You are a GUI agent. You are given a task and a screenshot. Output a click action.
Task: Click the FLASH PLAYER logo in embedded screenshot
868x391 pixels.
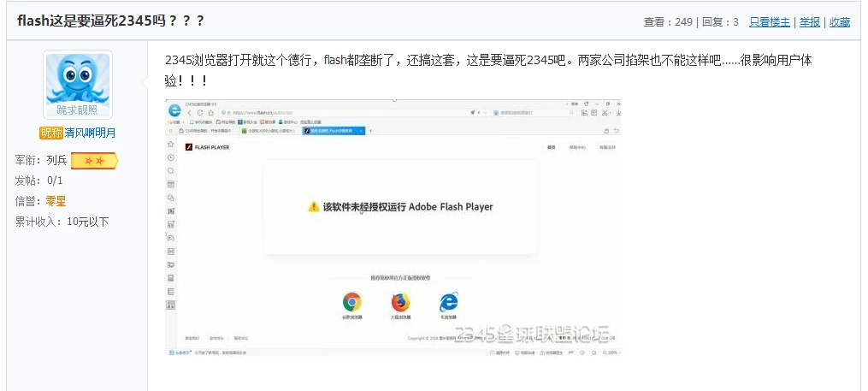point(207,147)
